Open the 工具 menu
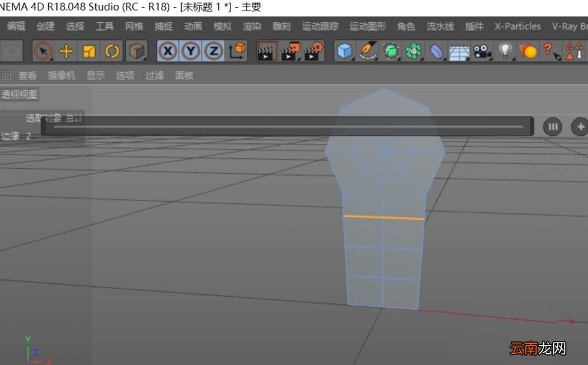The height and width of the screenshot is (365, 588). click(x=105, y=26)
